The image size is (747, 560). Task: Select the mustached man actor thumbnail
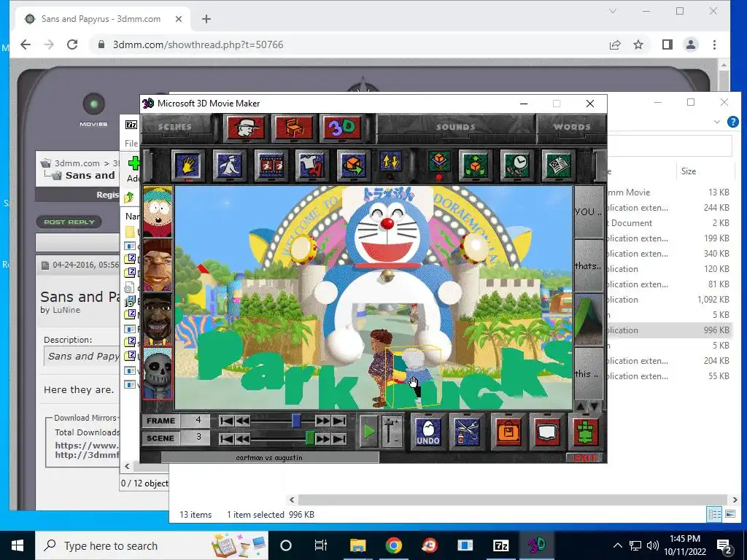[158, 265]
